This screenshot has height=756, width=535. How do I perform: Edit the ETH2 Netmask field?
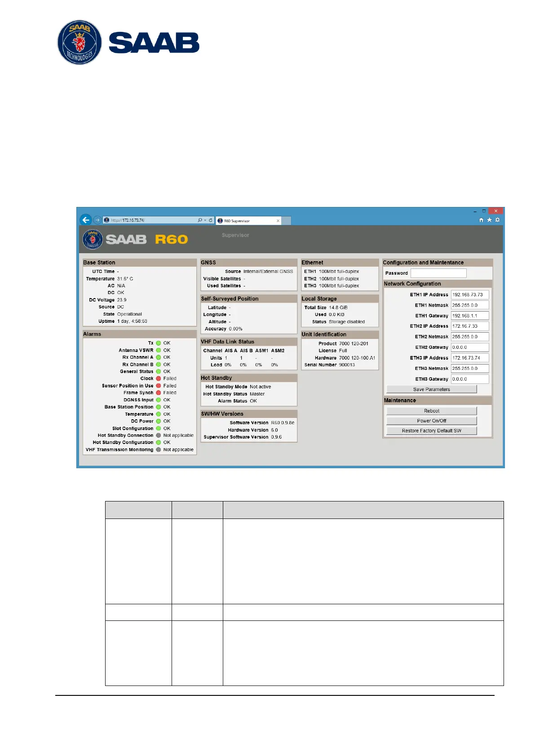click(x=470, y=337)
